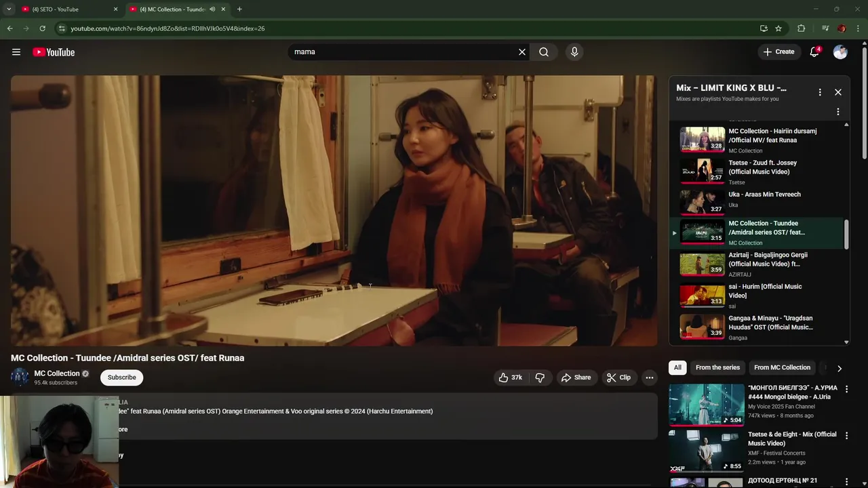Play sai - Hurim from the playlist
Image resolution: width=868 pixels, height=488 pixels.
click(758, 296)
